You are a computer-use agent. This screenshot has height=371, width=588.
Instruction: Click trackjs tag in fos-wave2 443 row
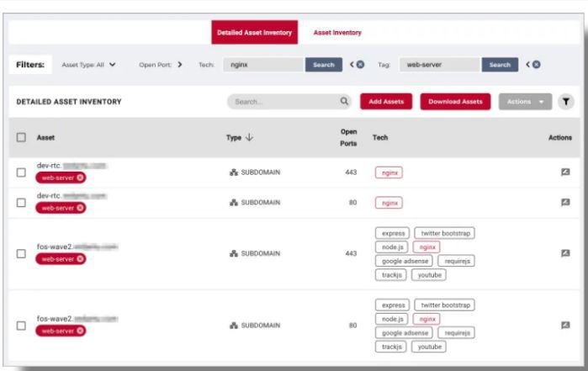391,275
